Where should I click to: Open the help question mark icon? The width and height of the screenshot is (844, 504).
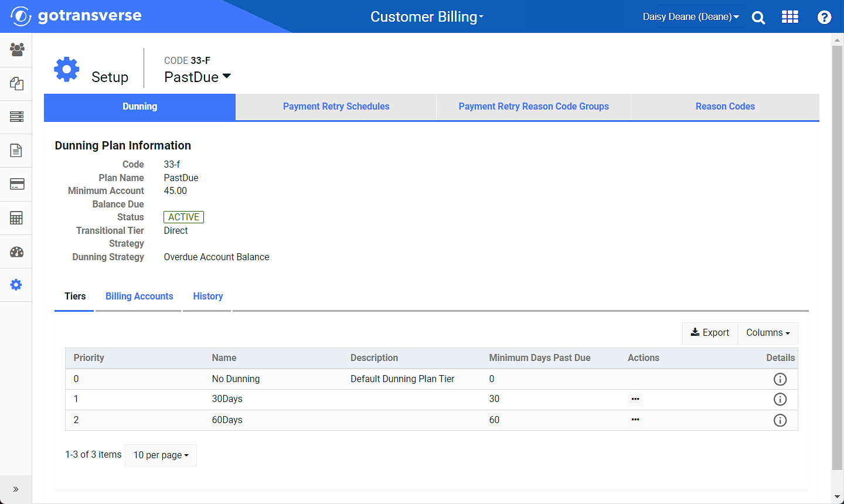pos(824,17)
